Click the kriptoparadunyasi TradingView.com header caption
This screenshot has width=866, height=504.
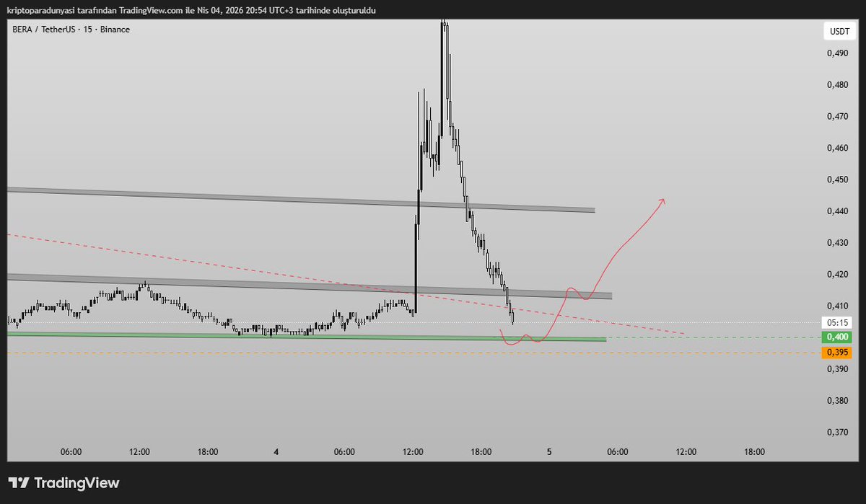(x=191, y=10)
